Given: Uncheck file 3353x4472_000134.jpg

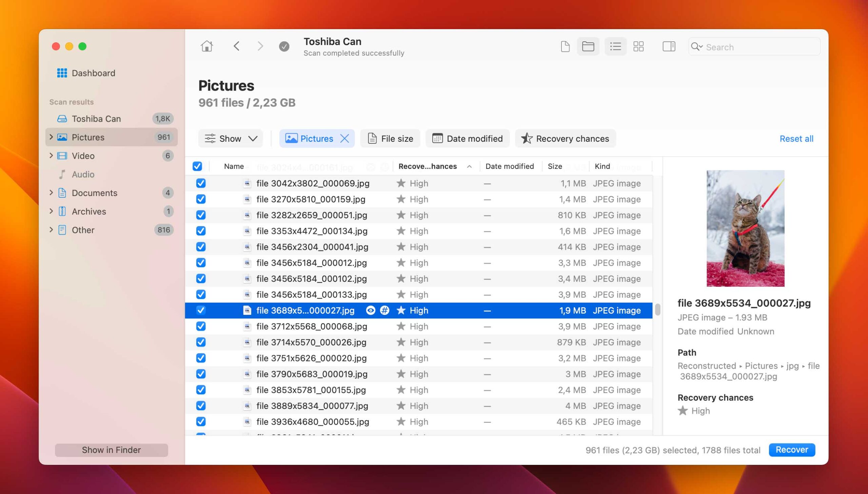Looking at the screenshot, I should pos(201,231).
